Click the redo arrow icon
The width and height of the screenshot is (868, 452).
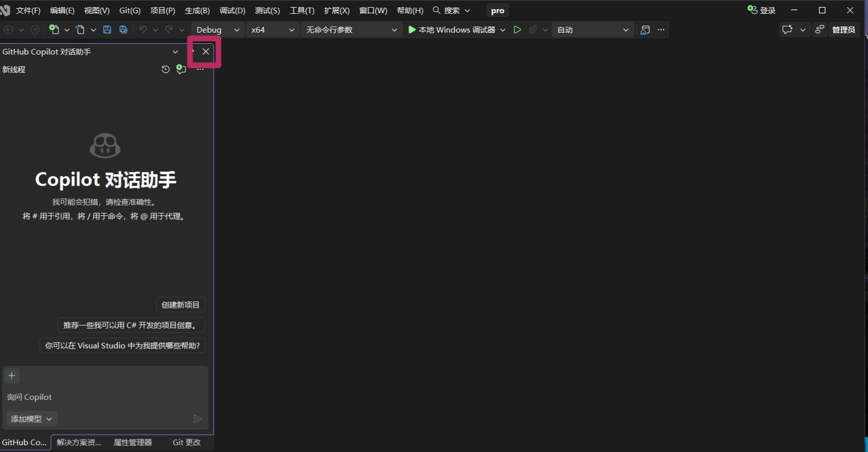(169, 30)
